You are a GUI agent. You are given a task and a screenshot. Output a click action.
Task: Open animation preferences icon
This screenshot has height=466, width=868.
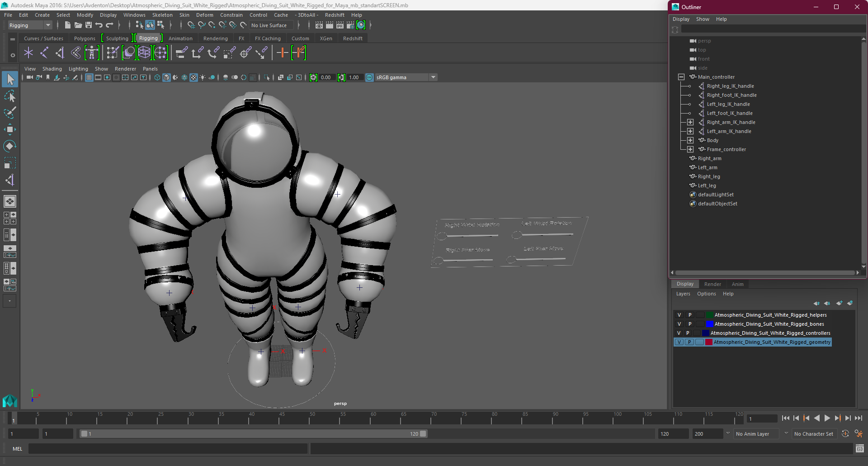point(859,433)
